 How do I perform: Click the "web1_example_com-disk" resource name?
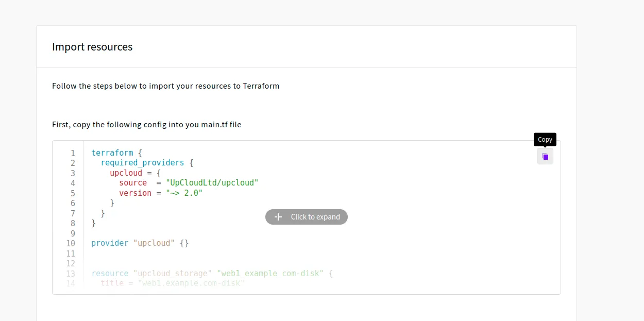pos(270,274)
